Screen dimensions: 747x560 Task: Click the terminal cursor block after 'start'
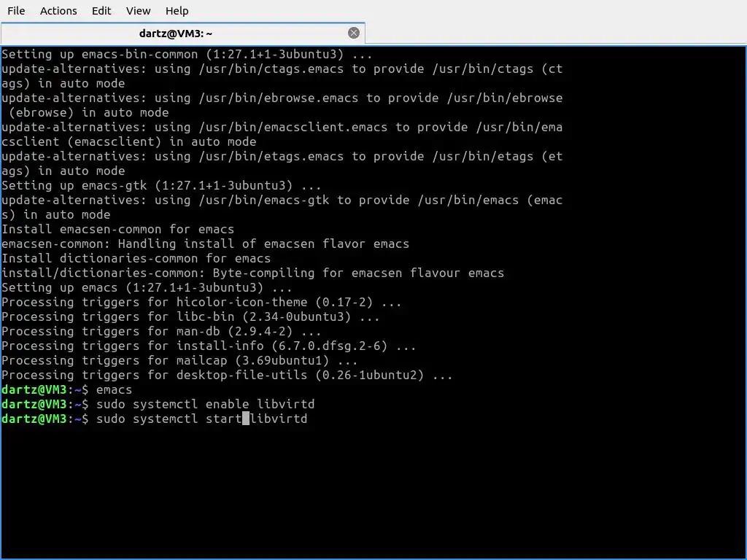tap(246, 419)
